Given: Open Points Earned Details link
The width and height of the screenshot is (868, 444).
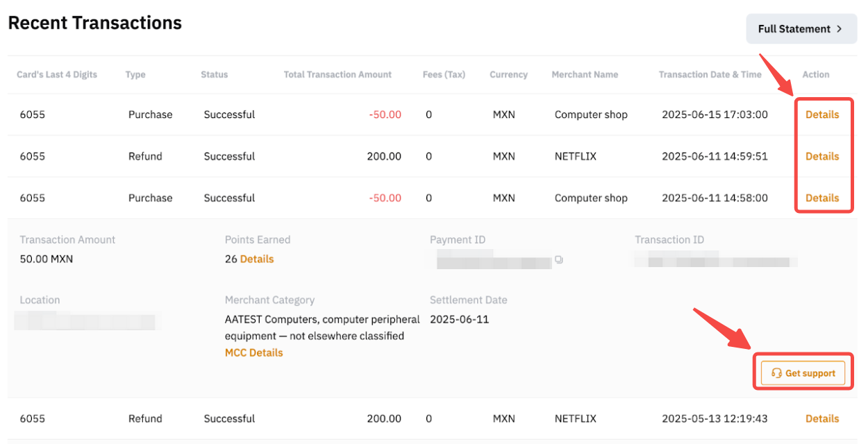Looking at the screenshot, I should (x=257, y=259).
